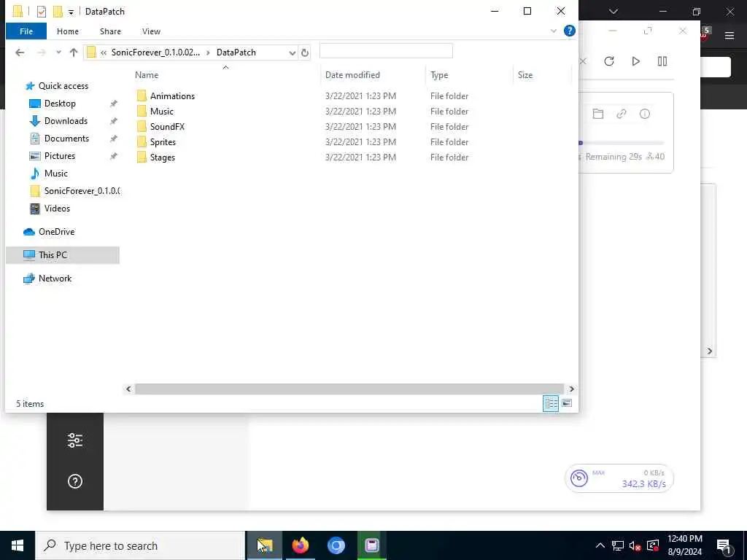Show download info icon in the download card

[645, 114]
